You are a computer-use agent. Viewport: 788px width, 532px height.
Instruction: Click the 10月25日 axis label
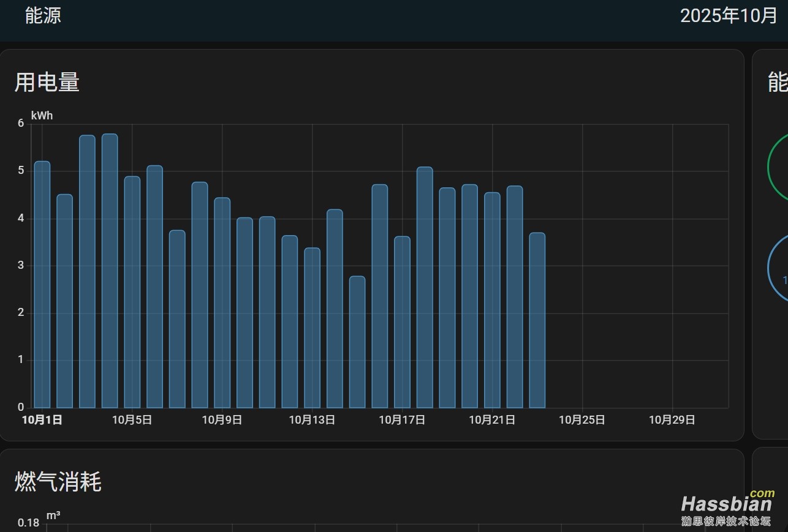[x=582, y=420]
